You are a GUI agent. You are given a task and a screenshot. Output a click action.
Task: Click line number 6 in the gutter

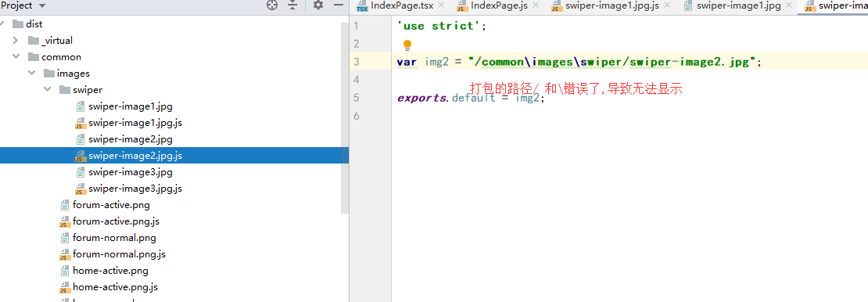point(356,116)
